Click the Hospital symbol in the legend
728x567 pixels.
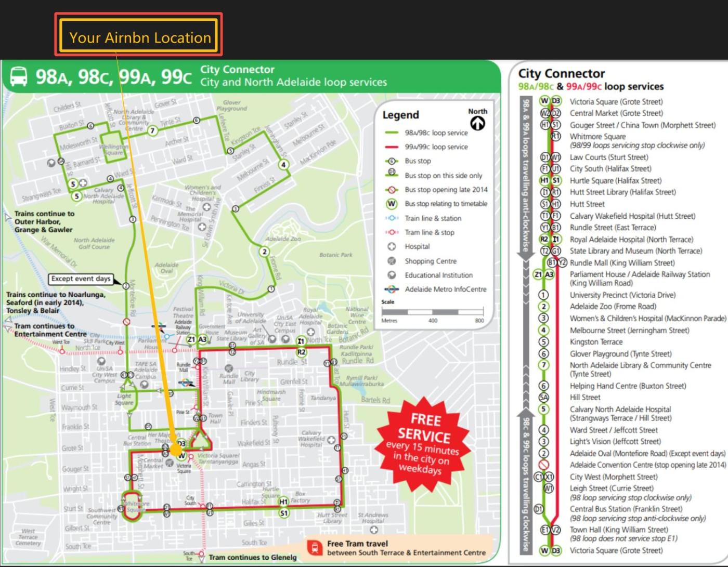(392, 247)
